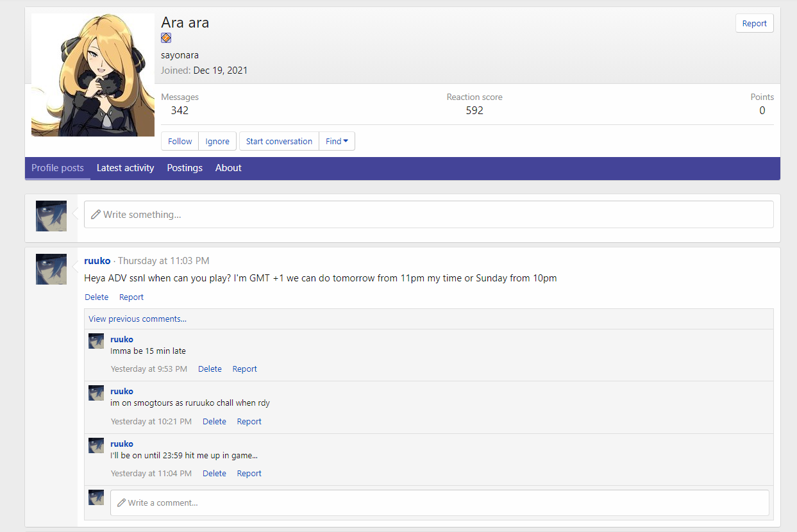Follow the user Ara ara
This screenshot has height=532, width=797.
[180, 141]
